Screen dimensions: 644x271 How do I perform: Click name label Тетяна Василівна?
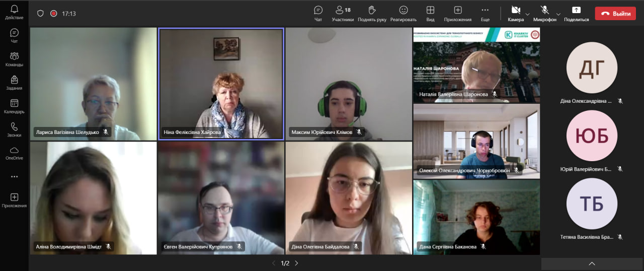tap(586, 237)
